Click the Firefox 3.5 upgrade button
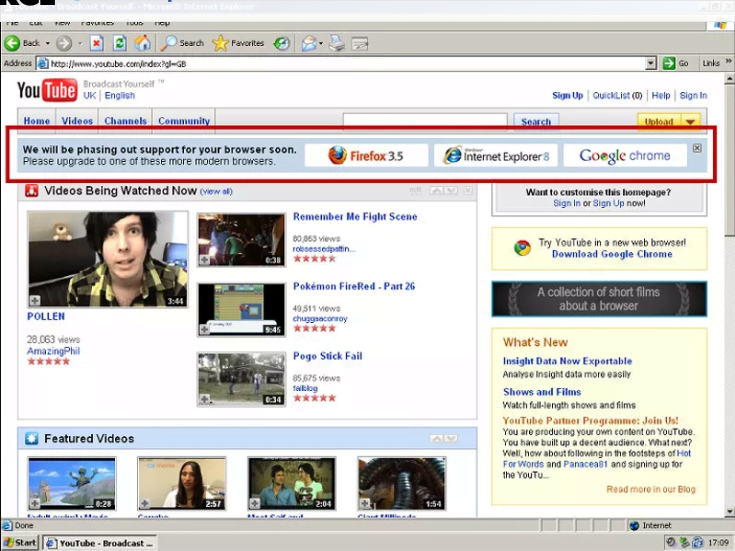The image size is (735, 551). click(x=366, y=156)
